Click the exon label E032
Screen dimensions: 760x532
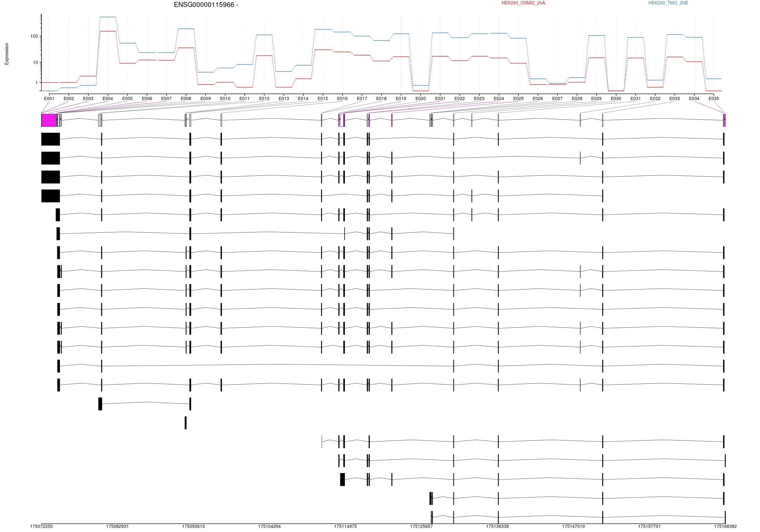[655, 99]
